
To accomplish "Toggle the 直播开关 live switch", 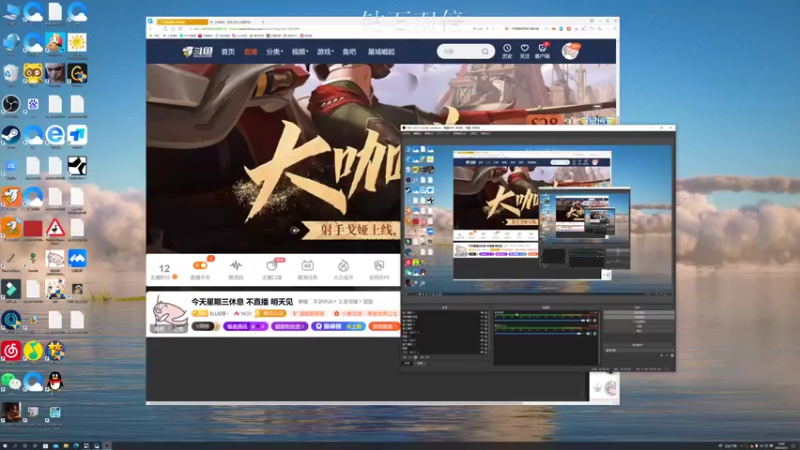I will click(x=200, y=266).
